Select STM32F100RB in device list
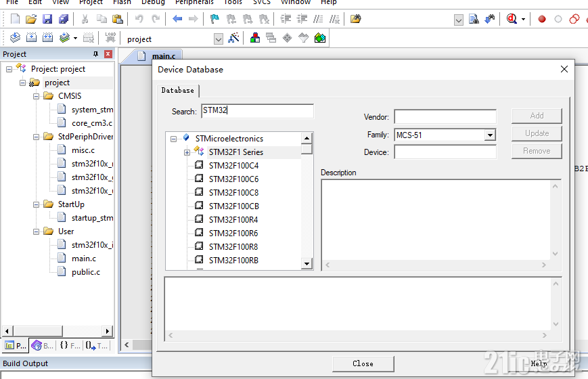The width and height of the screenshot is (588, 379). coord(233,261)
